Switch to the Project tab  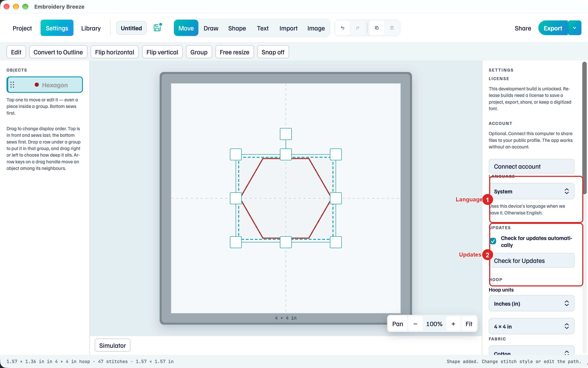[x=22, y=28]
